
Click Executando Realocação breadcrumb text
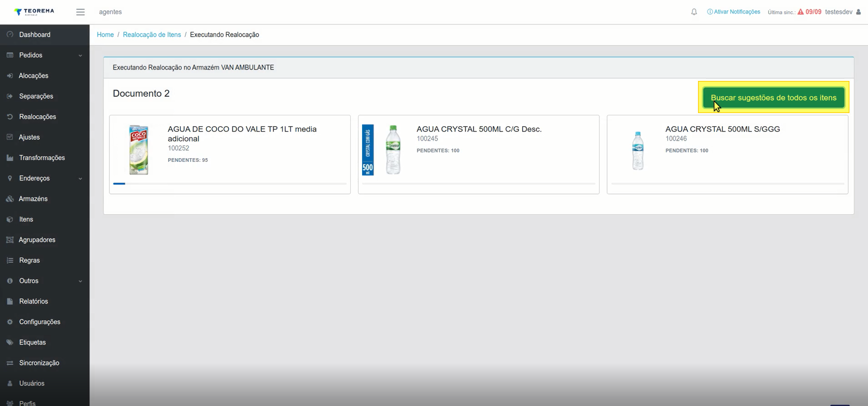224,35
